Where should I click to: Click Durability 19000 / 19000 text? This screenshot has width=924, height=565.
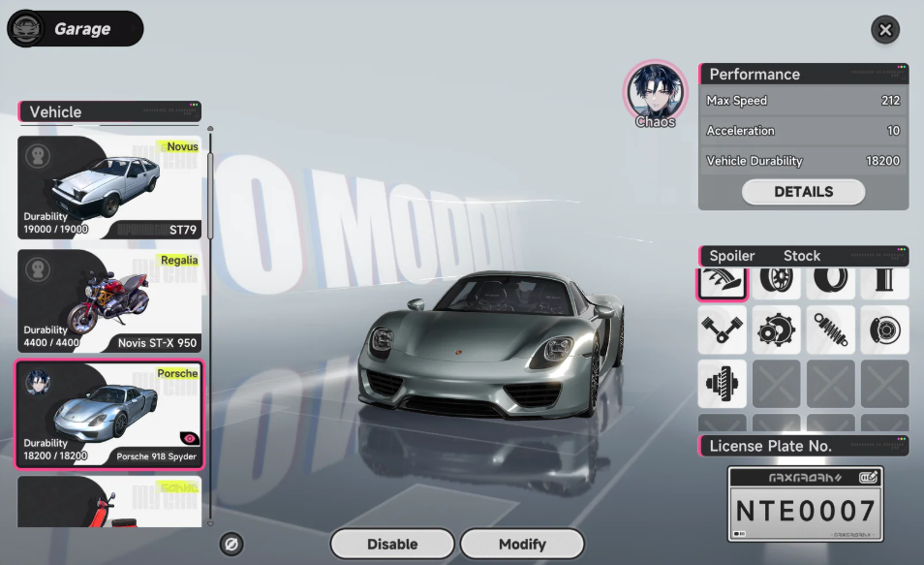(55, 223)
